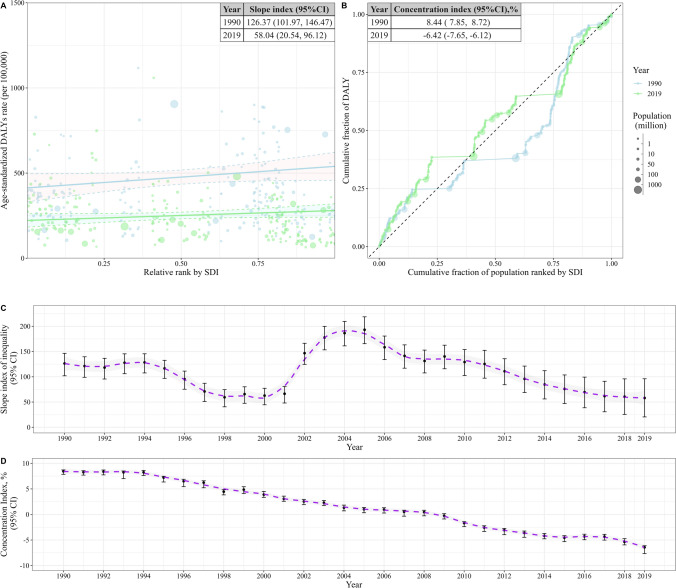Click the "1000" tick on panel A y-axis
This screenshot has height=588, width=676.
click(x=16, y=88)
